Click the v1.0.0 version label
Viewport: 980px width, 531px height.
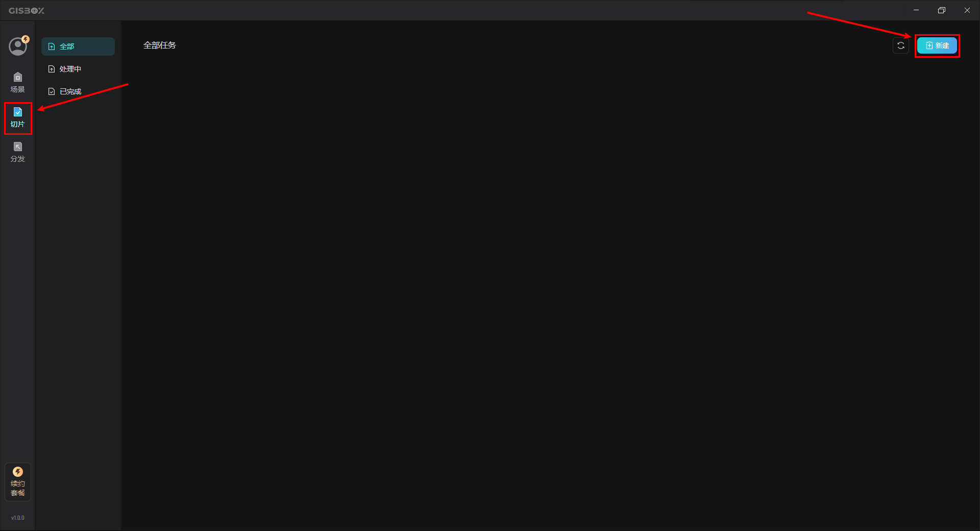(18, 518)
